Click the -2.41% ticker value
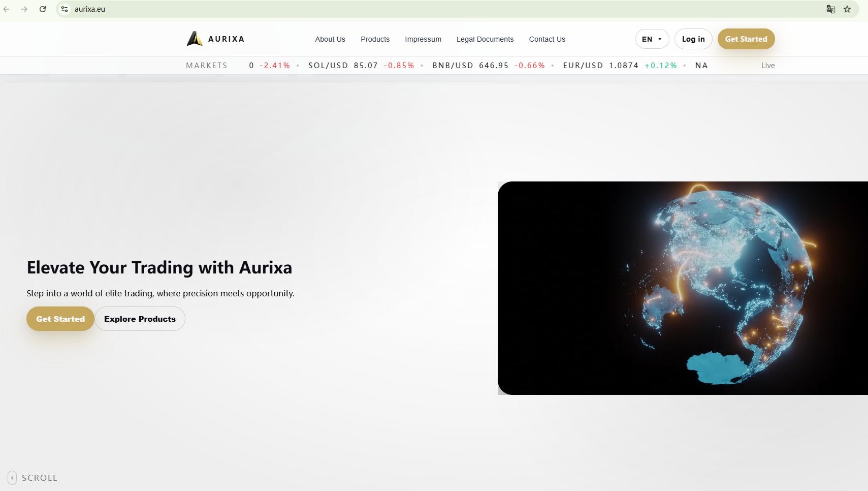This screenshot has height=491, width=868. tap(275, 66)
